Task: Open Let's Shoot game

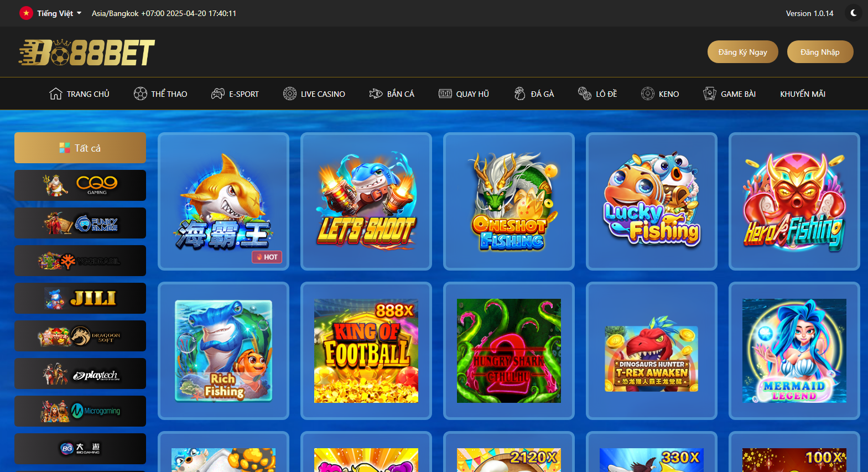Action: coord(366,201)
